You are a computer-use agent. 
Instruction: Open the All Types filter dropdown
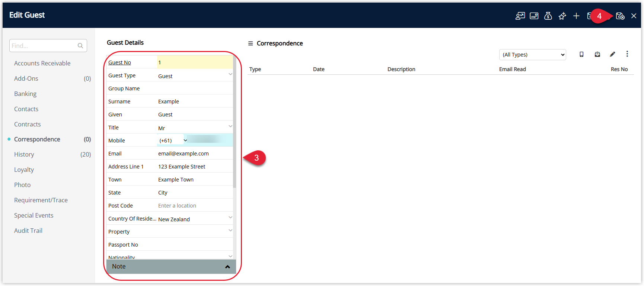point(532,55)
